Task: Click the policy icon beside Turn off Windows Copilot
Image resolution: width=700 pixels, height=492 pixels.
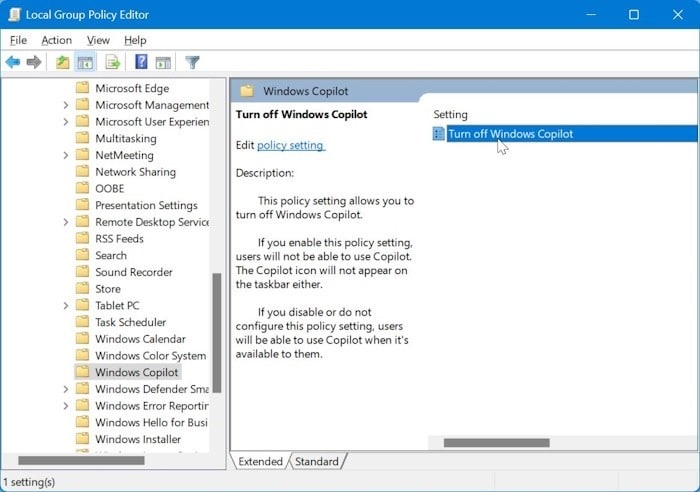Action: [x=438, y=133]
